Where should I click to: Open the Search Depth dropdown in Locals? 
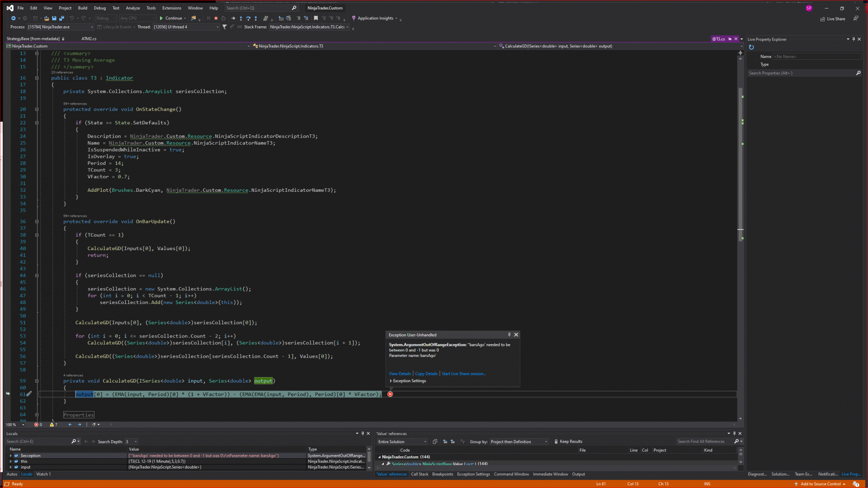point(132,442)
